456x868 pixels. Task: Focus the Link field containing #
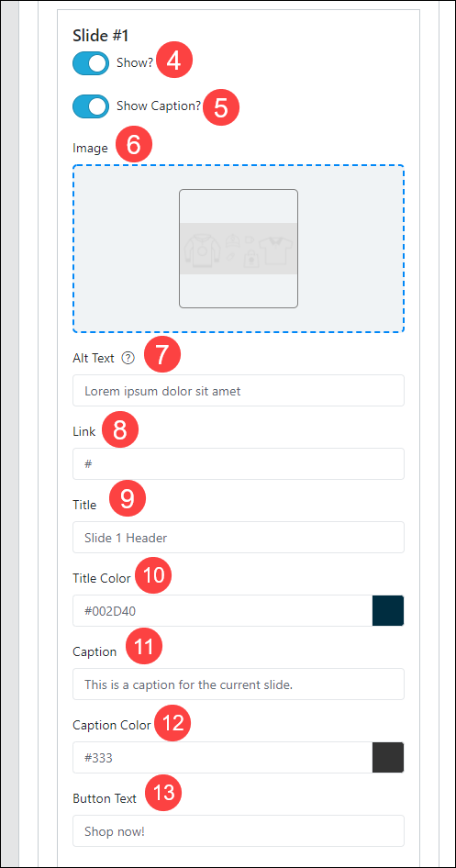239,464
